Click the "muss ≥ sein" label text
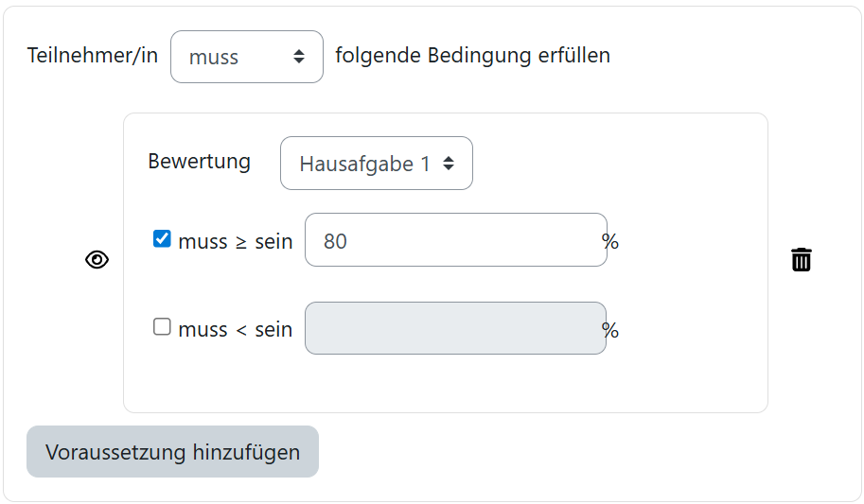864x504 pixels. pos(235,241)
